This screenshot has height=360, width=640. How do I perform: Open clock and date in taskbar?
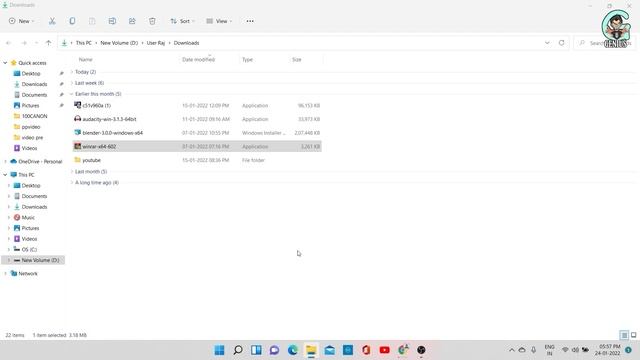(x=608, y=350)
